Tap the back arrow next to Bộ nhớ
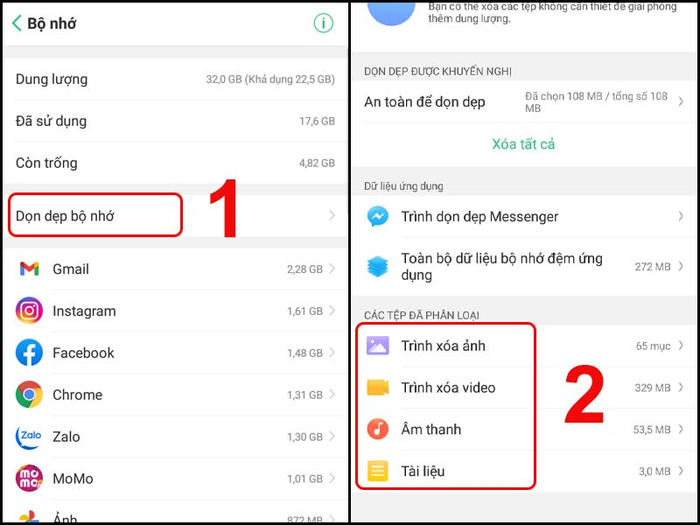This screenshot has height=525, width=700. (x=17, y=23)
